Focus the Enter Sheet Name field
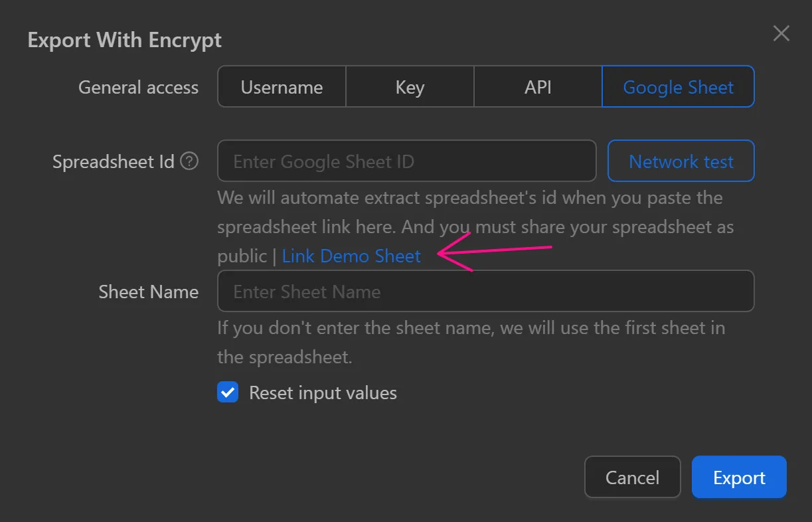The width and height of the screenshot is (812, 522). pos(485,291)
